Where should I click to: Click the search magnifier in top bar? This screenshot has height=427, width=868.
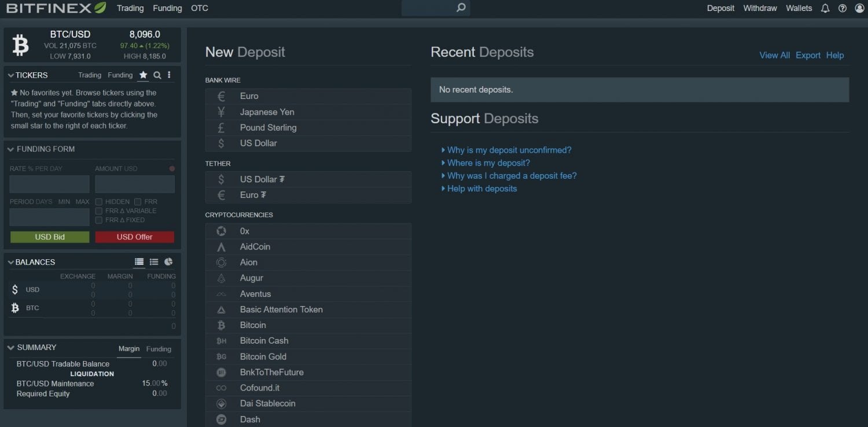click(x=461, y=8)
